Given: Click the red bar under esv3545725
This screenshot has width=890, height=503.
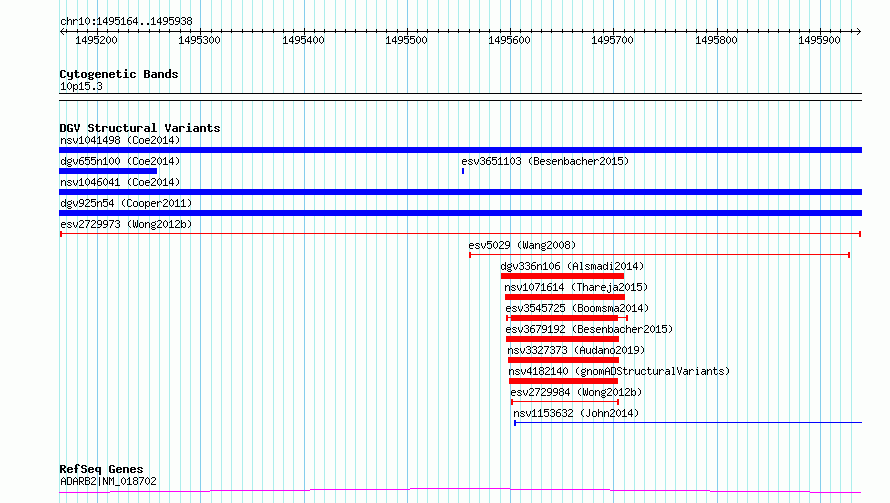Looking at the screenshot, I should coord(565,318).
